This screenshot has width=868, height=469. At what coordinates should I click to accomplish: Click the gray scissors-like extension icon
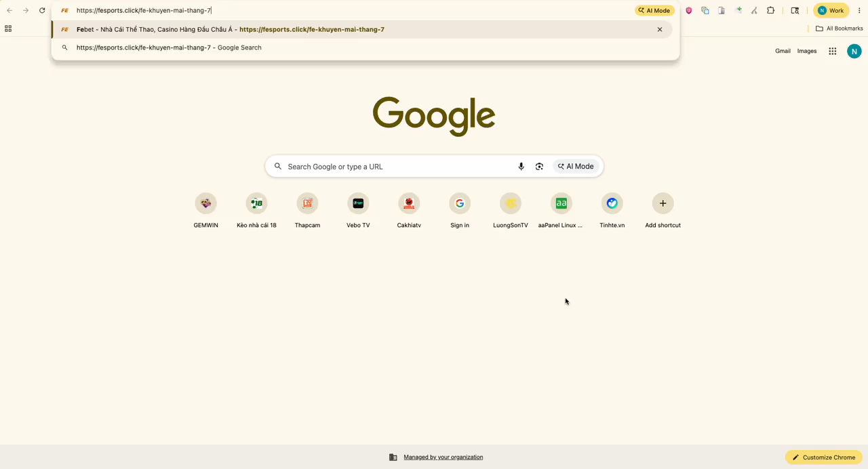pyautogui.click(x=754, y=10)
